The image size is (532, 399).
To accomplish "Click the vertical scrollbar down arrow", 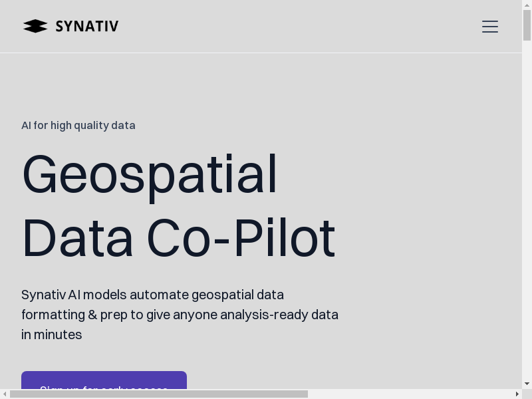I will coord(527,384).
